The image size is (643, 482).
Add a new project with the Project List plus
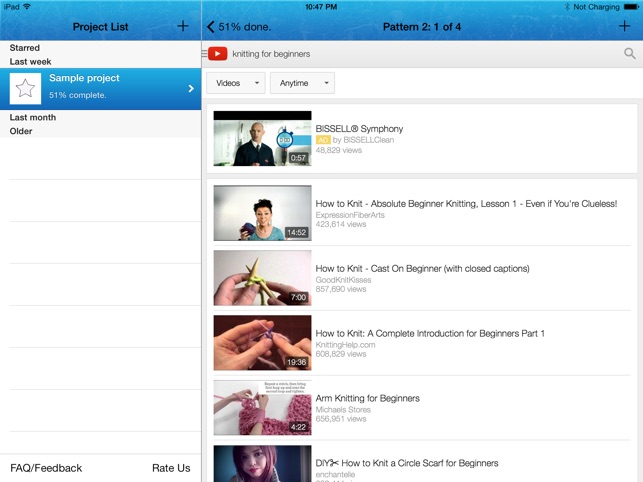click(183, 26)
